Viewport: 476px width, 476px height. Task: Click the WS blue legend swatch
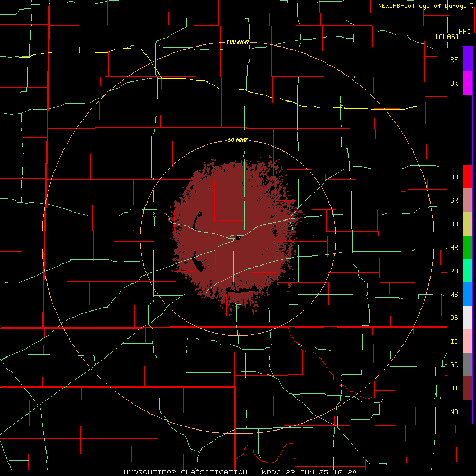[467, 294]
